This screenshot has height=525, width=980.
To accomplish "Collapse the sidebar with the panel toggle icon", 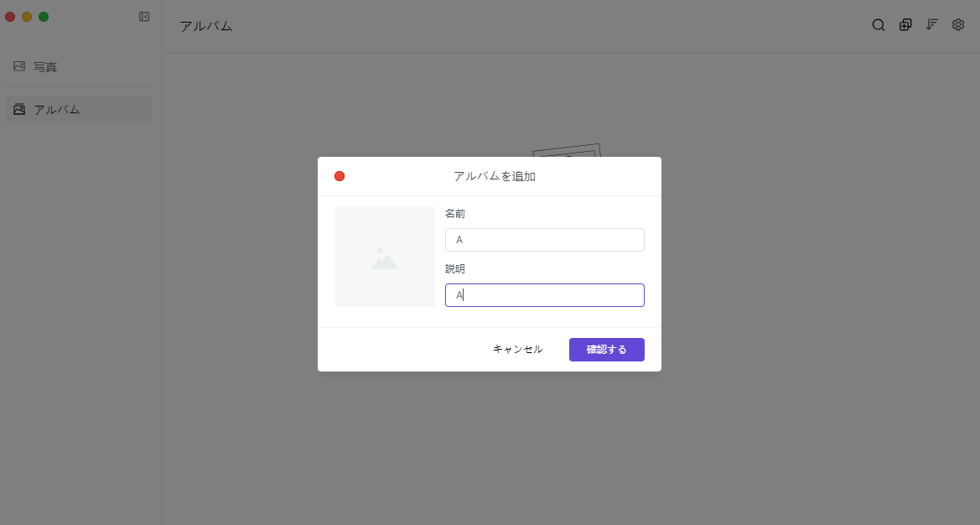I will pyautogui.click(x=144, y=17).
